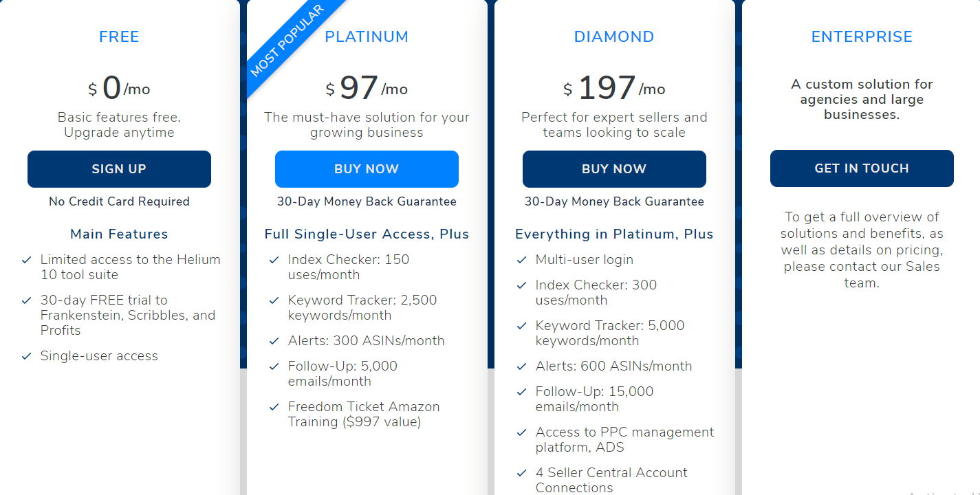Select the DIAMOND plan heading
The width and height of the screenshot is (980, 495).
point(614,36)
